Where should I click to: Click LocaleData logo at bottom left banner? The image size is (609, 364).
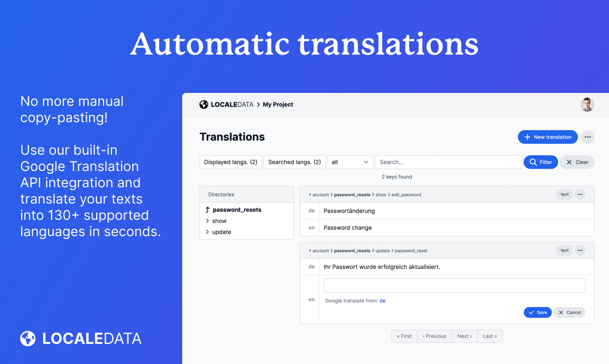[x=81, y=339]
